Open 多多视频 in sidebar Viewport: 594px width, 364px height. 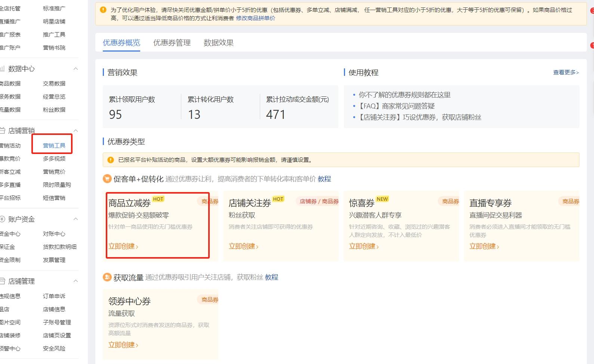pyautogui.click(x=54, y=158)
